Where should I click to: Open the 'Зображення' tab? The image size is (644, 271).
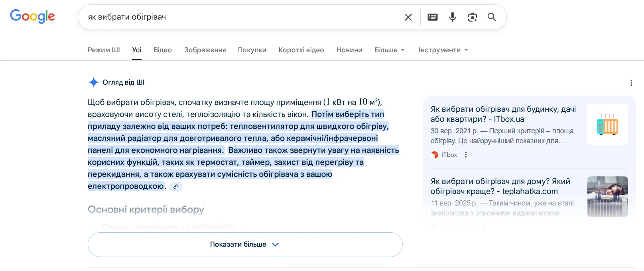pyautogui.click(x=205, y=50)
